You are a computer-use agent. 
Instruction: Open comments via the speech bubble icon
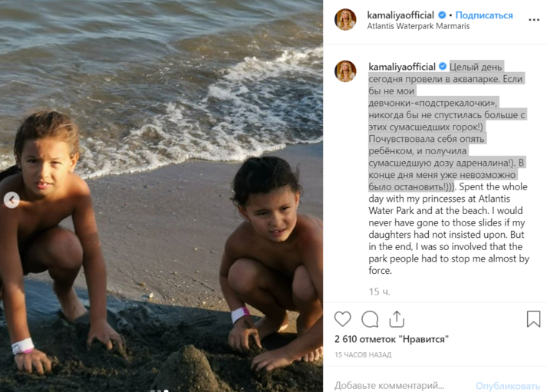(x=370, y=318)
